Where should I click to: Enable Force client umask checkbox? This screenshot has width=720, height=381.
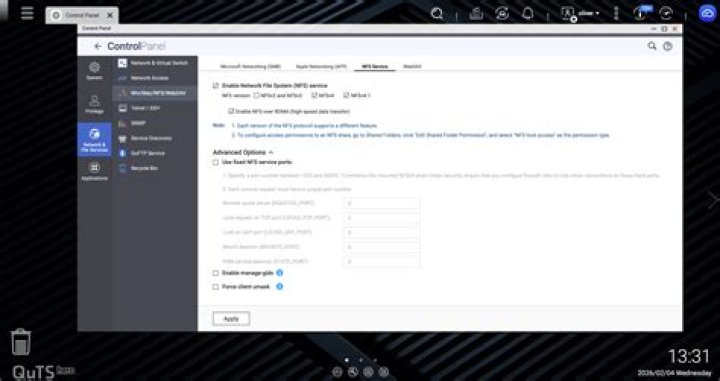[215, 287]
